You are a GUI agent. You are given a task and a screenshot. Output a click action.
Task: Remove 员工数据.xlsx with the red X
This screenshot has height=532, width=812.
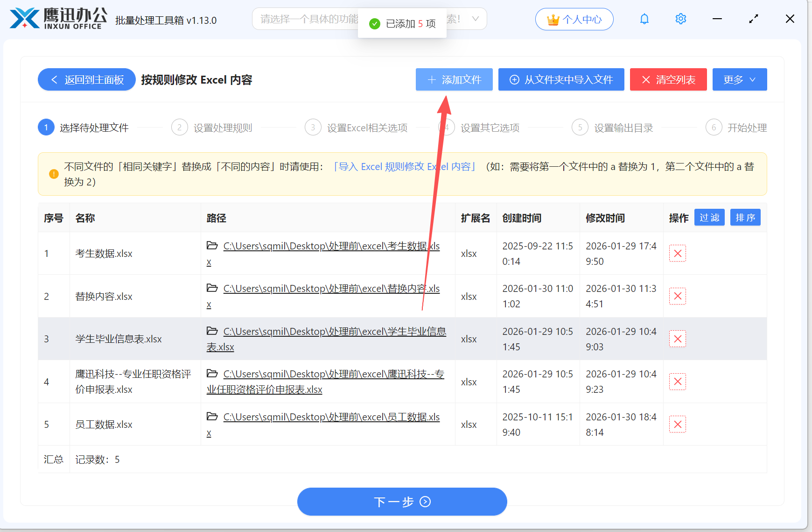[678, 424]
